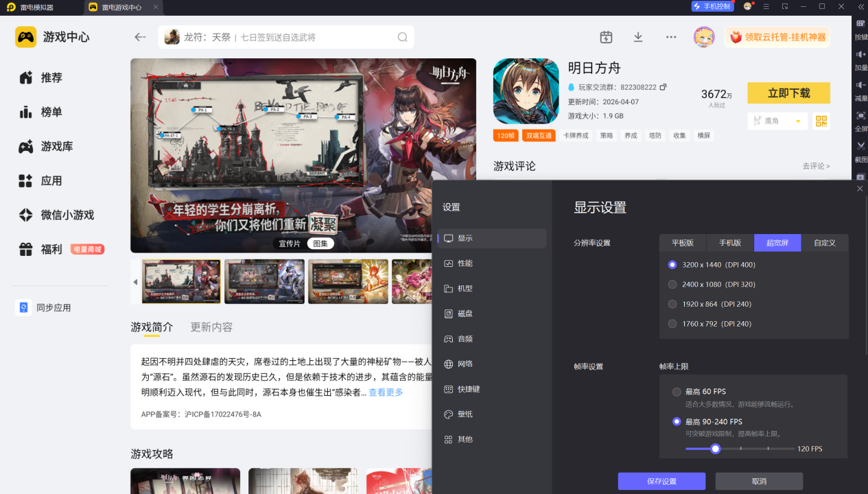The image size is (868, 494).
Task: Copy the player group number
Action: tap(663, 87)
